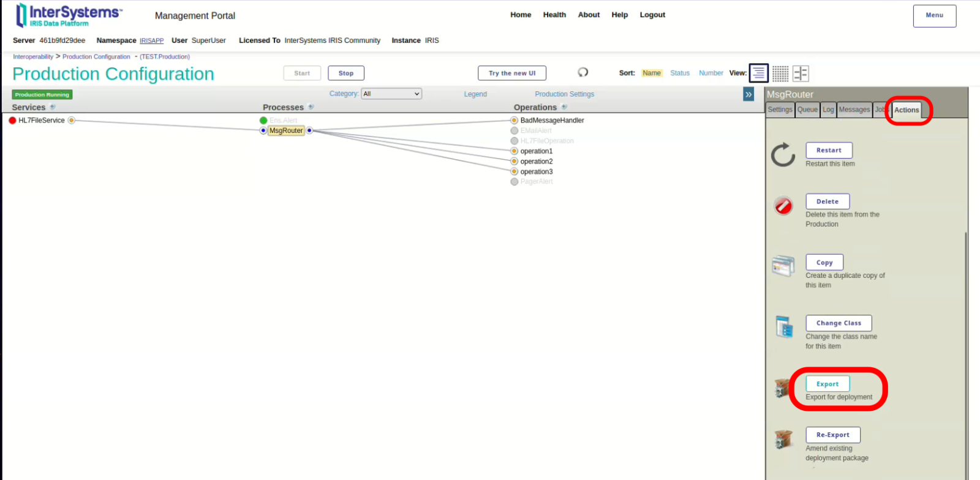Screen dimensions: 980x480
Task: Click HL7FileService red status indicator
Action: coord(12,121)
